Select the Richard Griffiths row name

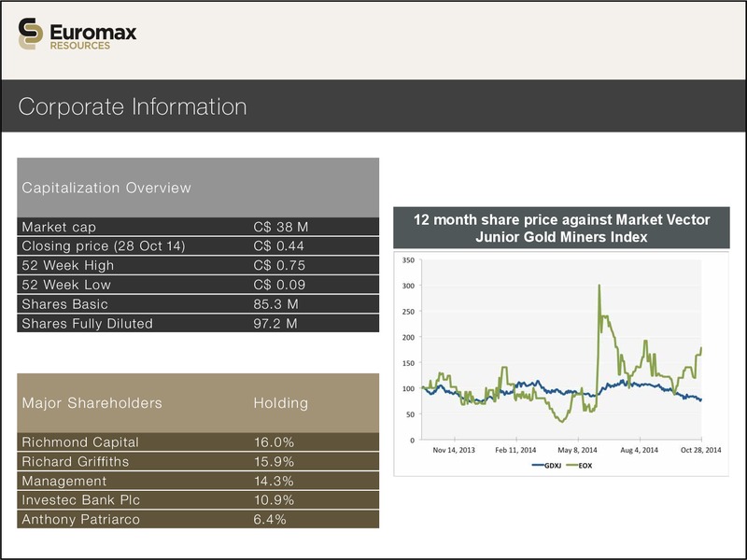pos(76,461)
